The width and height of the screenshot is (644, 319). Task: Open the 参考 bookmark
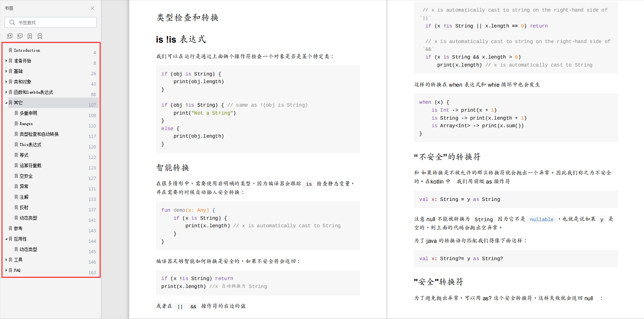coord(18,228)
